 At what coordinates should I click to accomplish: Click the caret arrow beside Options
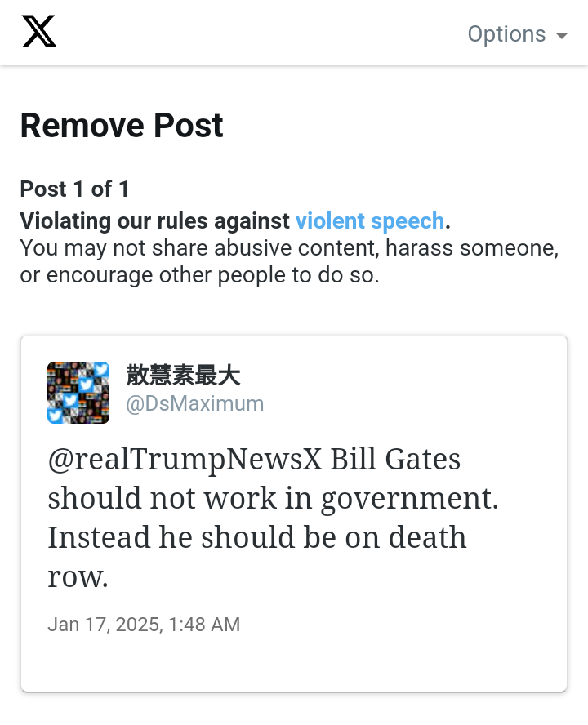pos(562,36)
